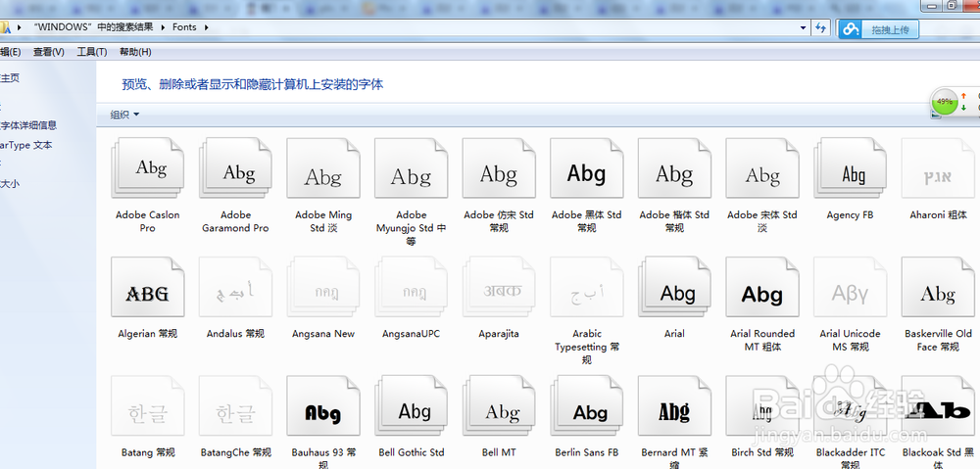Screen dimensions: 980x469
Task: Click the cloud icon beside 拖拽上传
Action: click(850, 29)
